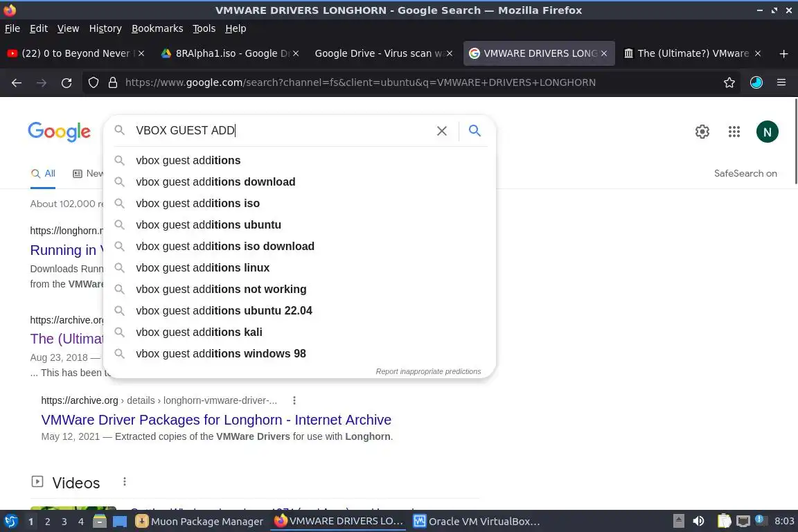Open the network status tray icon
This screenshot has width=798, height=532.
[x=743, y=522]
